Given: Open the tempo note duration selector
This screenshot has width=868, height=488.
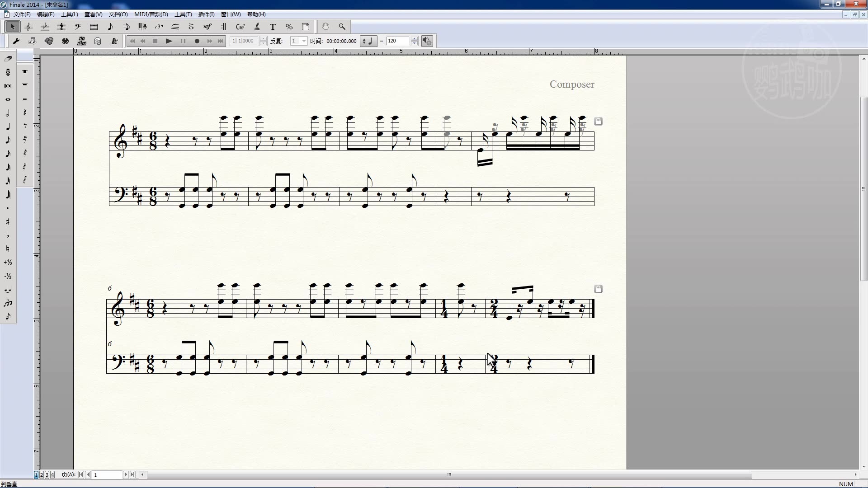Looking at the screenshot, I should 368,41.
